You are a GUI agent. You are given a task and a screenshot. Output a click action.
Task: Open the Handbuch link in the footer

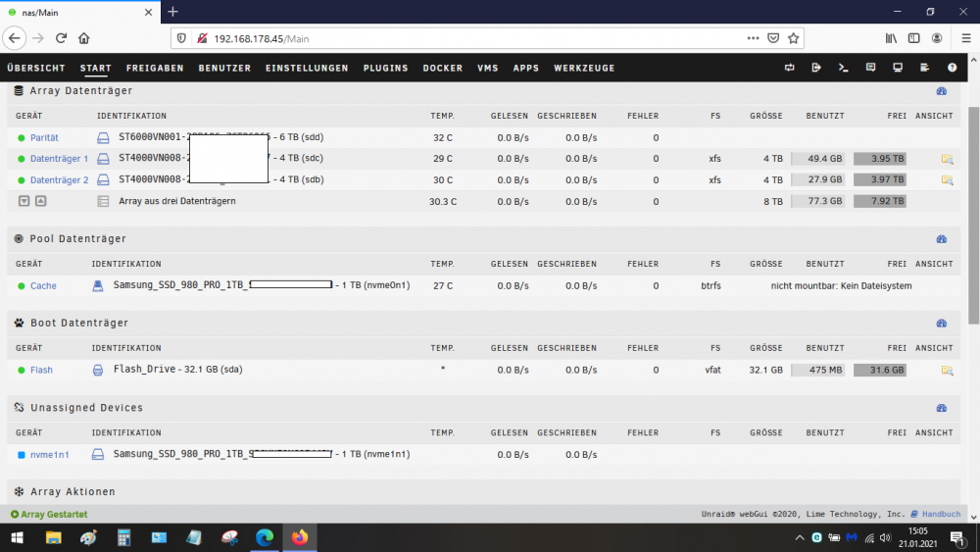coord(941,514)
